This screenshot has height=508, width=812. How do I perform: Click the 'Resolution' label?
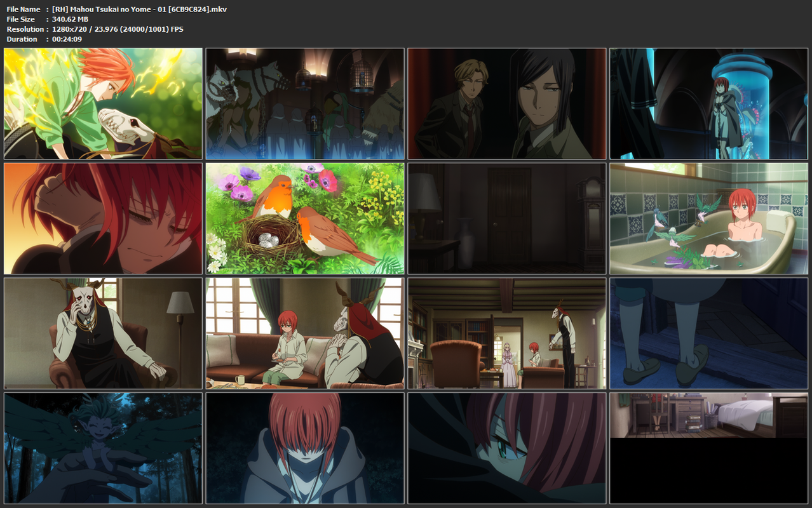[25, 29]
